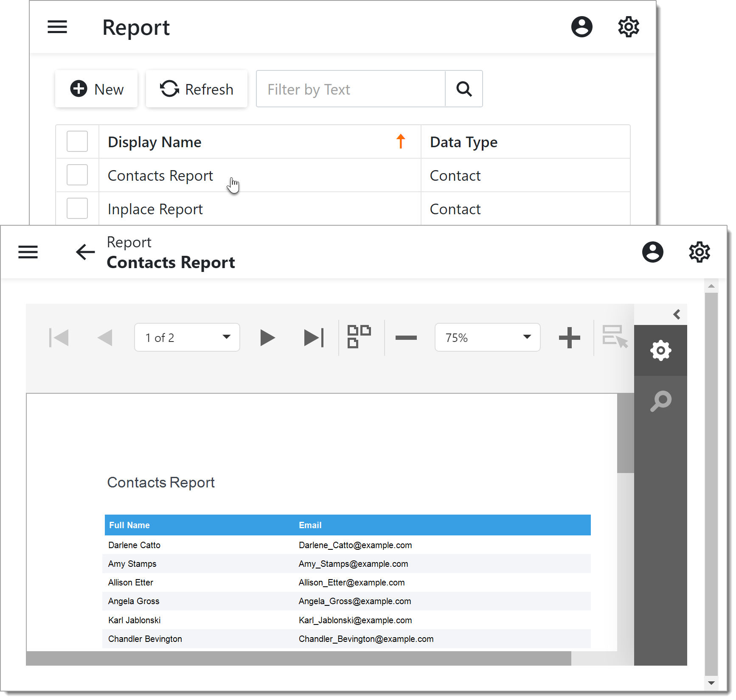Click the magnifier icon to filter reports
The width and height of the screenshot is (736, 700).
click(464, 89)
